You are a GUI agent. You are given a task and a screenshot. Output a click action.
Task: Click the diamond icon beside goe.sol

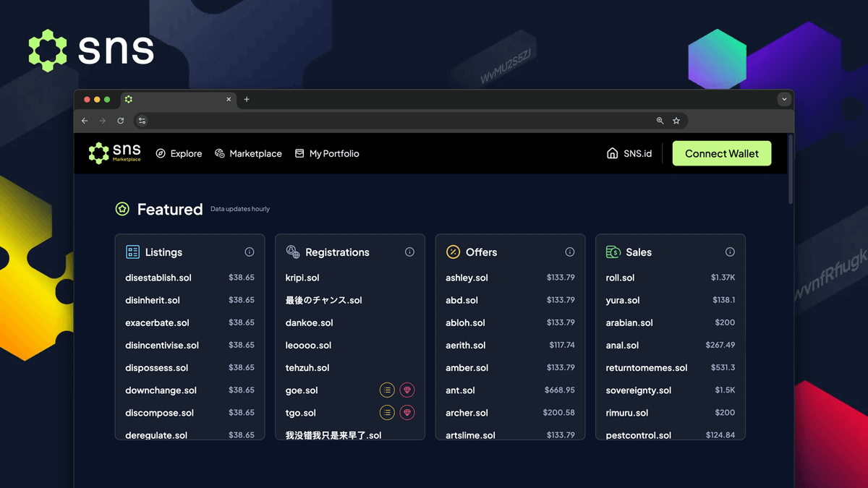click(407, 390)
